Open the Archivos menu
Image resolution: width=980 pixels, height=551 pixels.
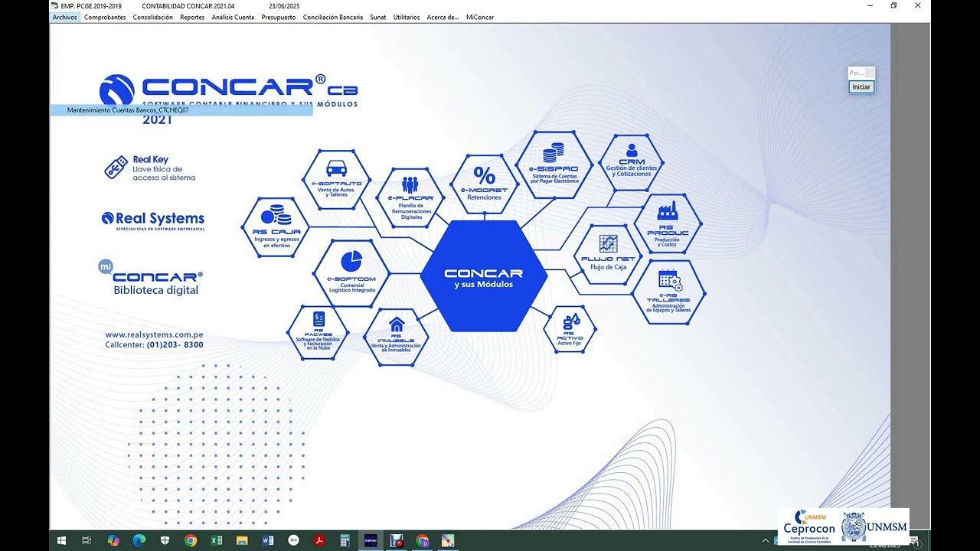pos(65,17)
